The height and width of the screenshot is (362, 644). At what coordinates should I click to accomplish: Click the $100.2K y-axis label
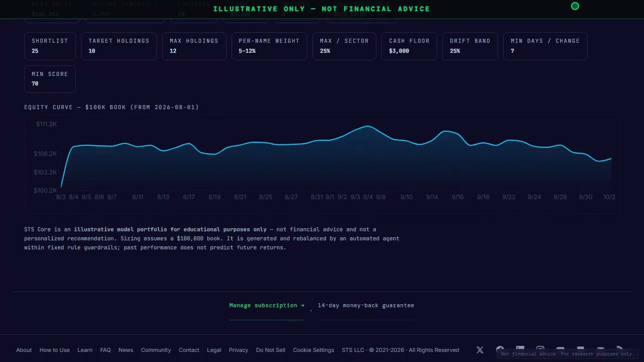pos(45,191)
